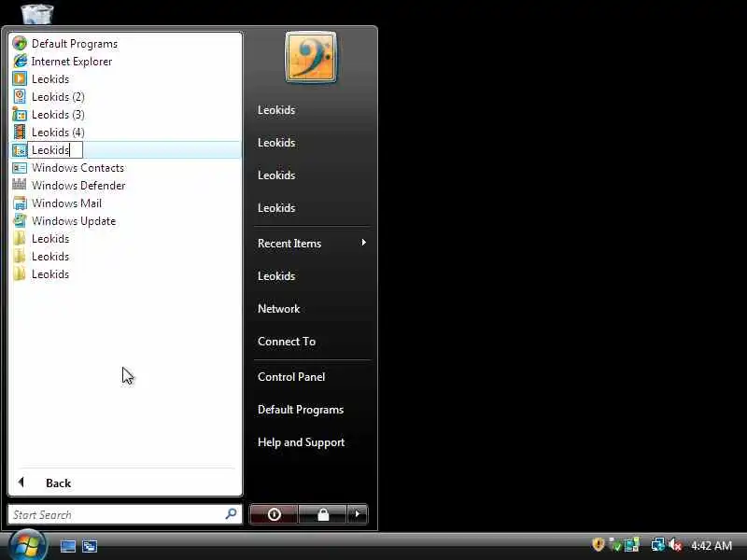Viewport: 747px width, 560px height.
Task: Click the 4:42 AM clock
Action: tap(712, 545)
